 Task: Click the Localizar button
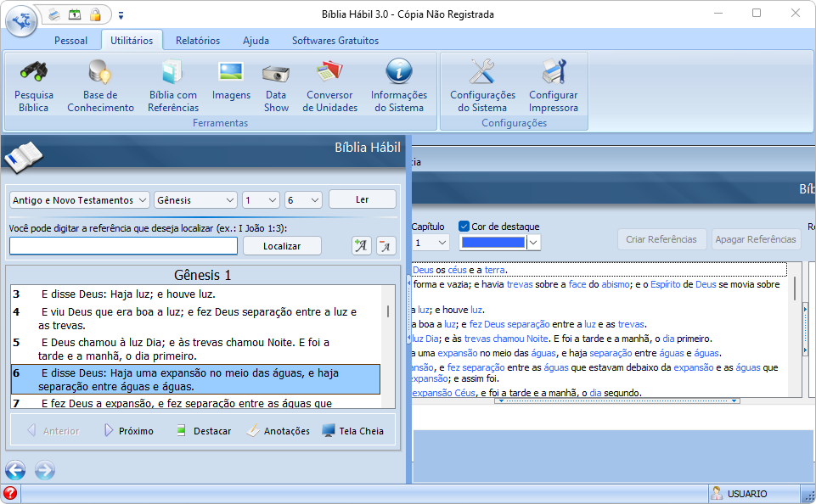(282, 246)
